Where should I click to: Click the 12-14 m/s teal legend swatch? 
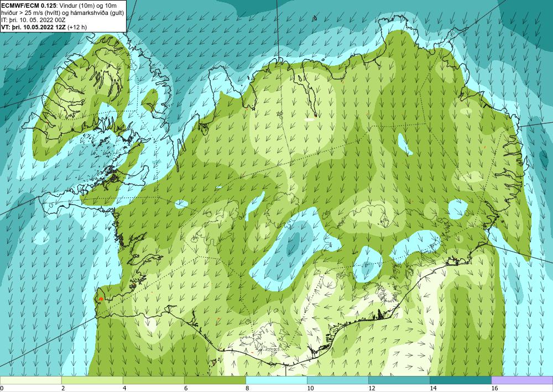click(399, 380)
